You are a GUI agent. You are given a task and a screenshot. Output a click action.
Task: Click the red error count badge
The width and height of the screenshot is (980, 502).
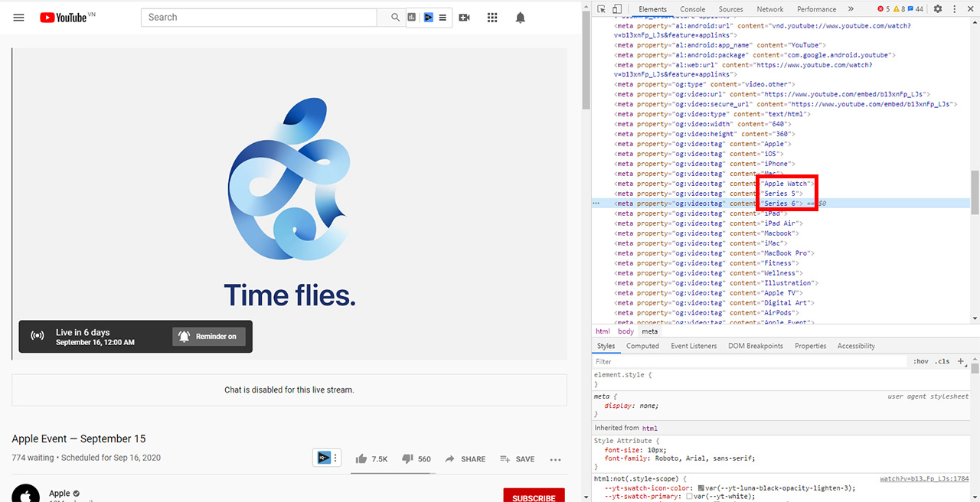tap(884, 9)
